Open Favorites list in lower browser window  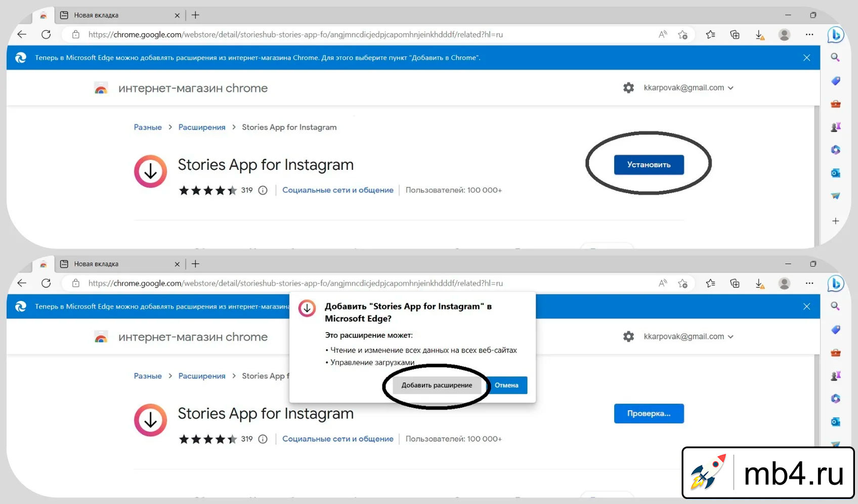pyautogui.click(x=711, y=283)
